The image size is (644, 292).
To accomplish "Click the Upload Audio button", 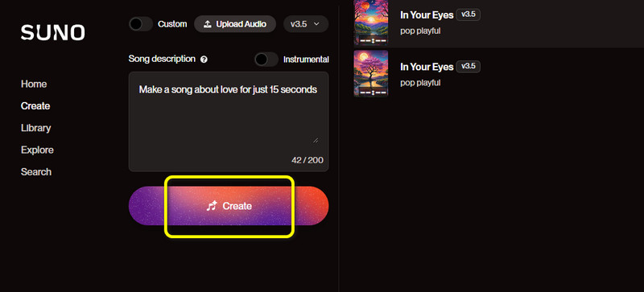I will pyautogui.click(x=235, y=24).
